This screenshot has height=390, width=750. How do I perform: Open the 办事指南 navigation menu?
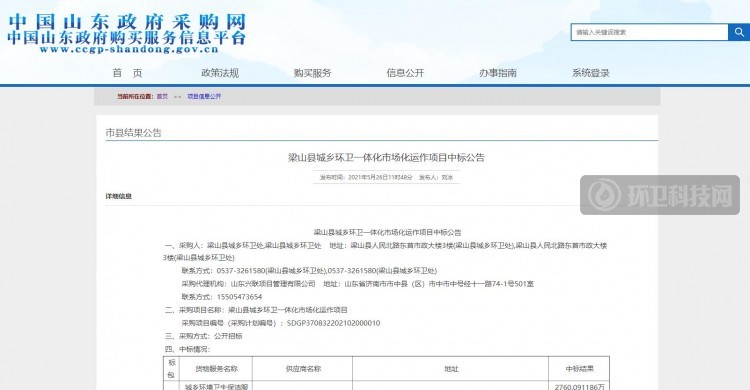pos(498,73)
